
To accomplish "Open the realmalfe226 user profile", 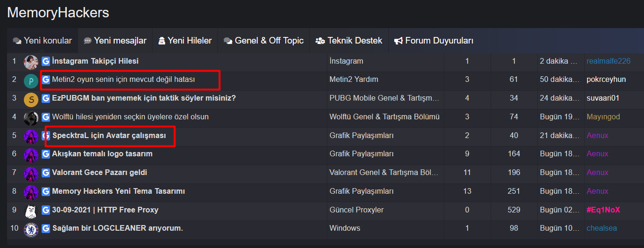I will [608, 61].
